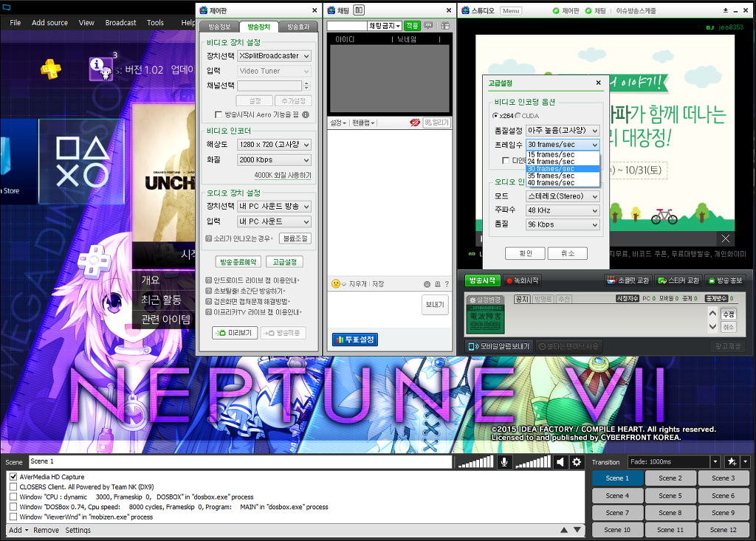The height and width of the screenshot is (541, 756).
Task: Open the Add source menu
Action: tap(49, 23)
